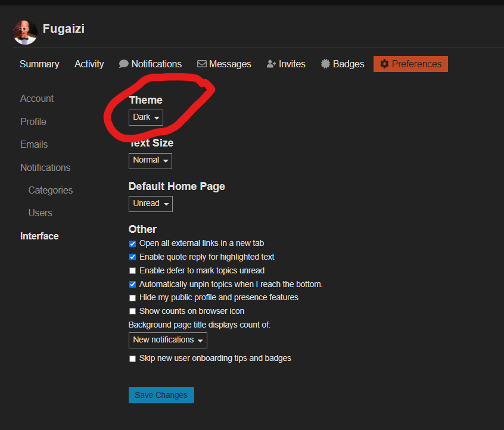The width and height of the screenshot is (504, 430).
Task: Click the user-plus Invites icon
Action: pyautogui.click(x=271, y=64)
